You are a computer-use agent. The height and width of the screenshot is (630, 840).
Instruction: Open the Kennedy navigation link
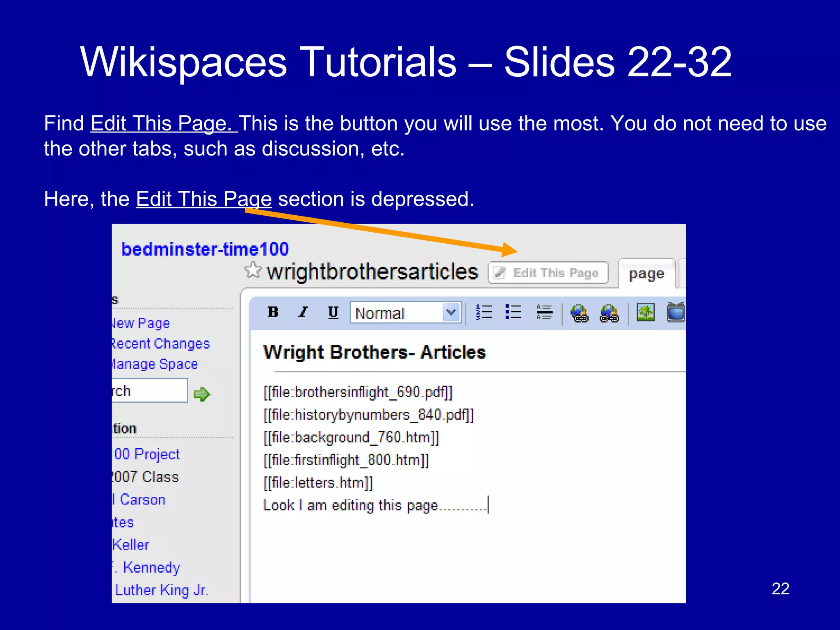pos(146,568)
